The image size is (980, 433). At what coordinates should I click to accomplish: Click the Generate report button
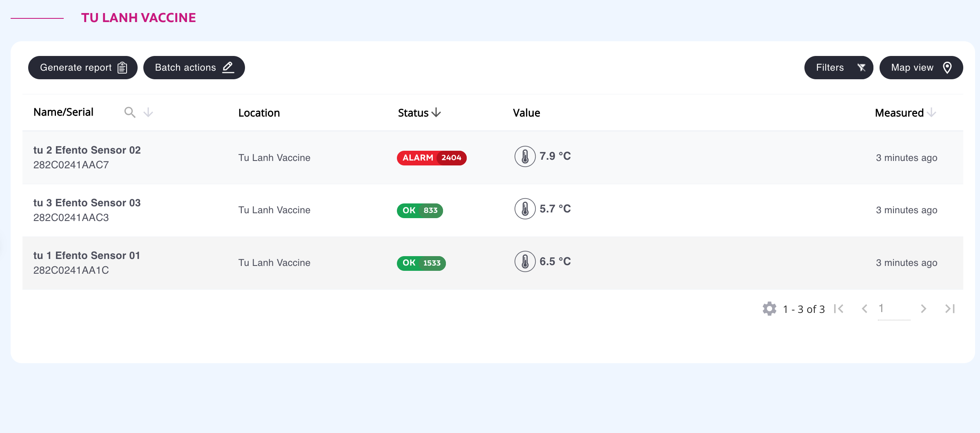[x=83, y=68]
